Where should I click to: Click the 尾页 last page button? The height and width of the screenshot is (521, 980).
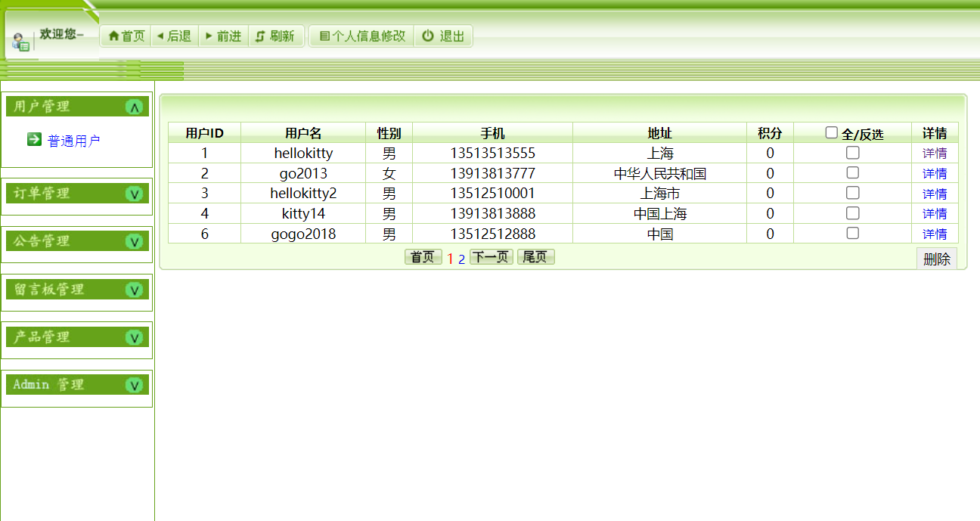point(536,257)
